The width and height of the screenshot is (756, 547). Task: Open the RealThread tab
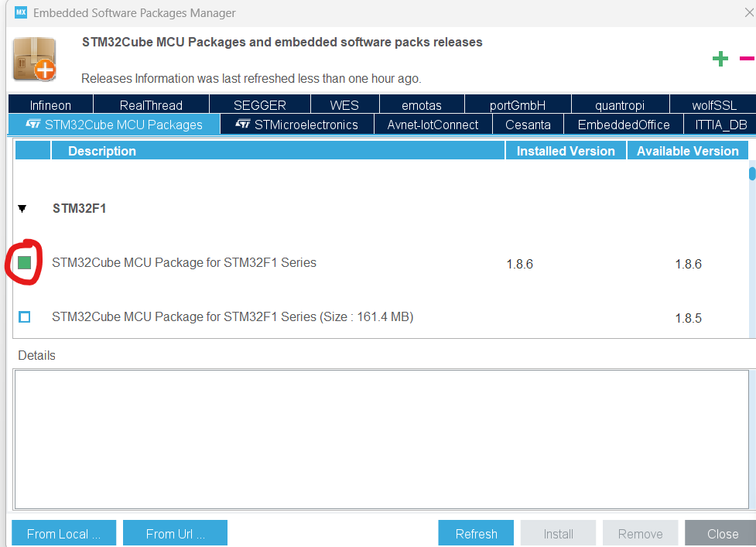(151, 104)
